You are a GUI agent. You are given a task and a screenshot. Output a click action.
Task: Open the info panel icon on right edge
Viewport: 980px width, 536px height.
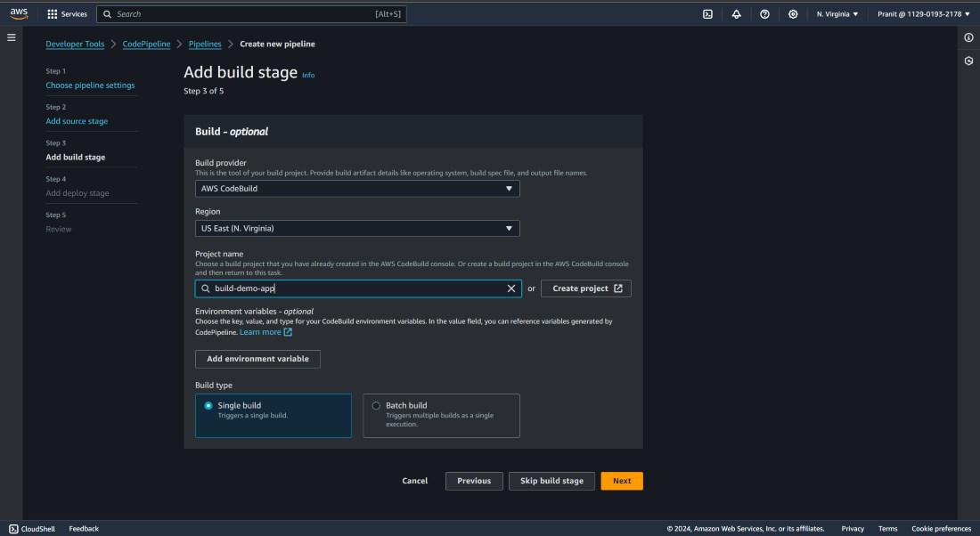[968, 37]
